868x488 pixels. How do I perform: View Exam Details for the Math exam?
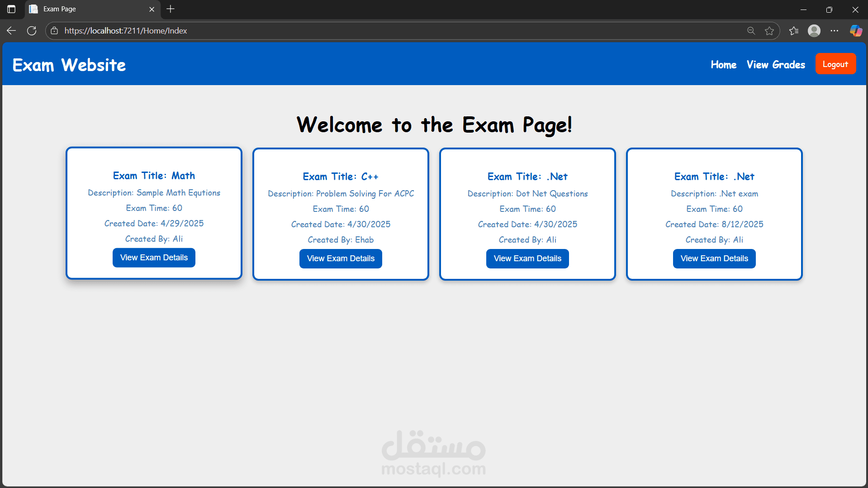154,257
